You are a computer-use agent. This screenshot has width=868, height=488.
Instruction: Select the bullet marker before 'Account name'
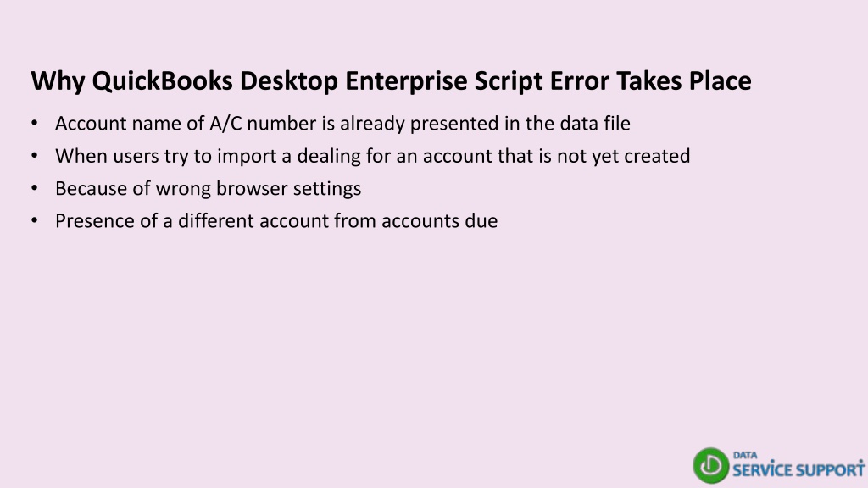pyautogui.click(x=35, y=124)
